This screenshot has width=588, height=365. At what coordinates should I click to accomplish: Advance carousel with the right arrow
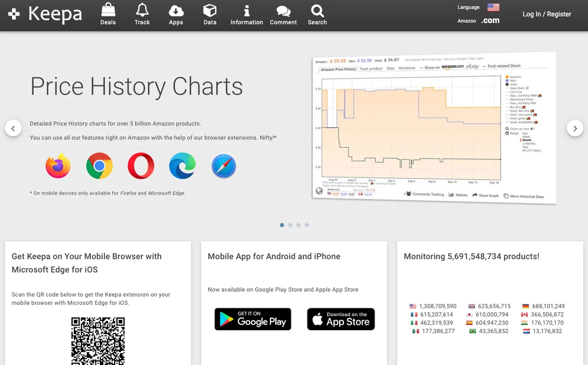coord(575,128)
